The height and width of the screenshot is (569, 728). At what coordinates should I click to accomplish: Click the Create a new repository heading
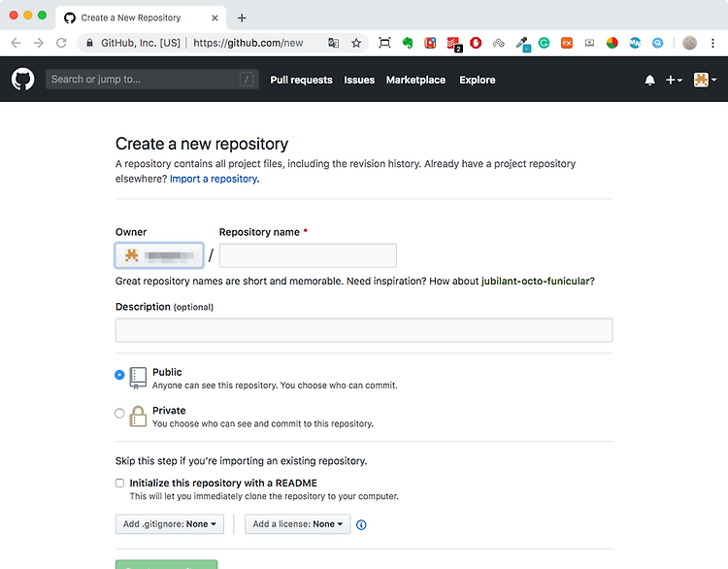click(x=202, y=144)
